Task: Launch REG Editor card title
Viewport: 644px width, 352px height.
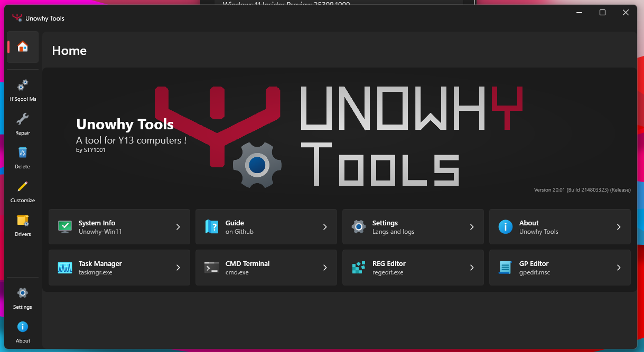Action: (x=389, y=264)
